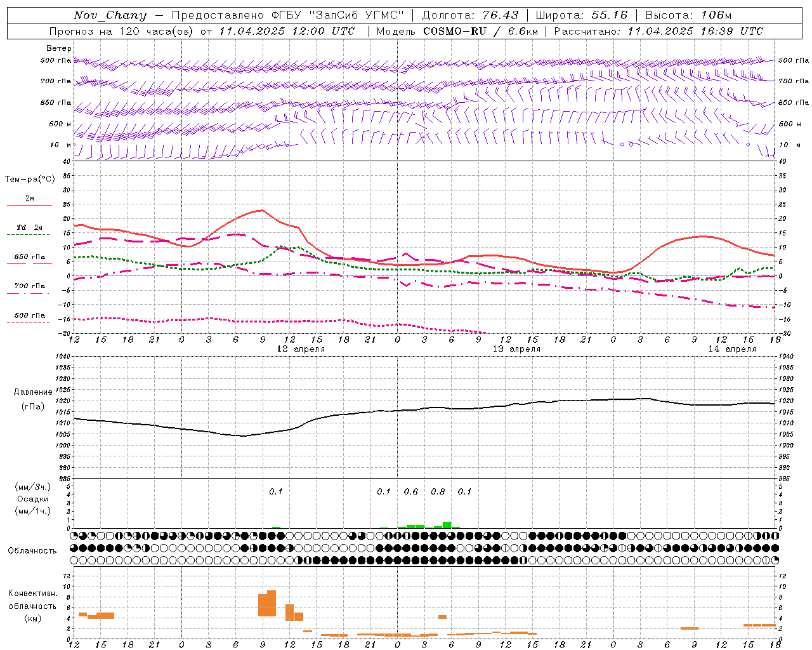Click the 'Тем-ра(°C)' temperature axis title
812x650 pixels.
(30, 179)
